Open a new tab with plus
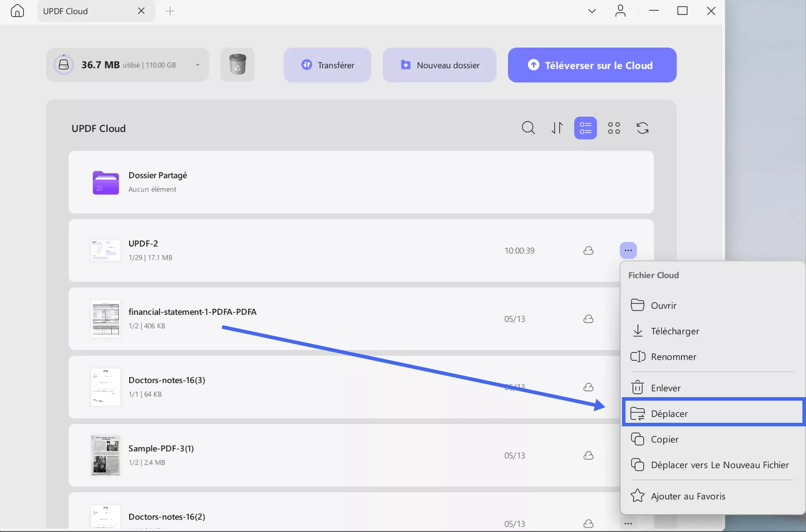The height and width of the screenshot is (532, 806). pyautogui.click(x=170, y=11)
